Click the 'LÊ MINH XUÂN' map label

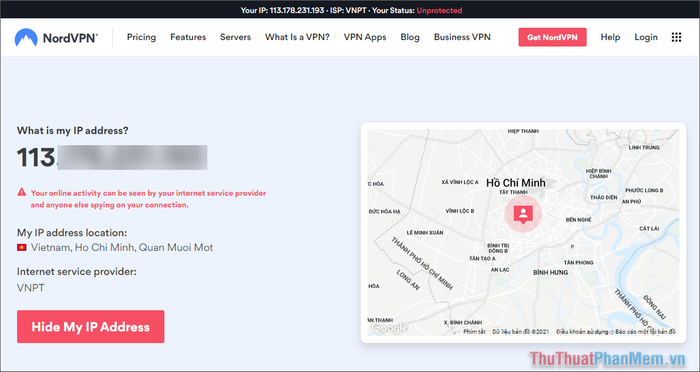pos(425,233)
